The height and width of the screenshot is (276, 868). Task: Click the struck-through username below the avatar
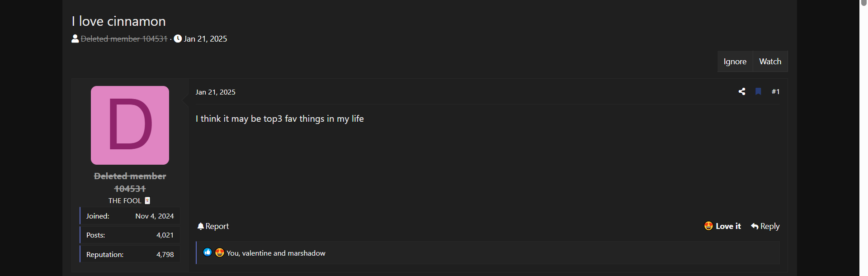(130, 182)
